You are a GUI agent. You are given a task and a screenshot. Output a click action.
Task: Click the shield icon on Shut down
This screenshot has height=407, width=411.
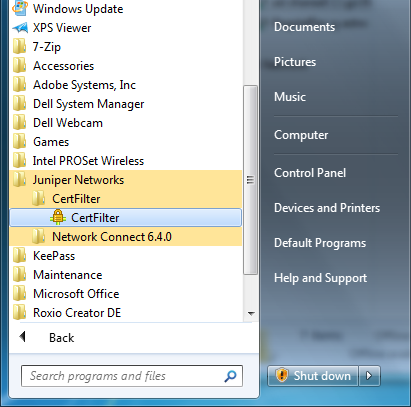click(x=282, y=375)
